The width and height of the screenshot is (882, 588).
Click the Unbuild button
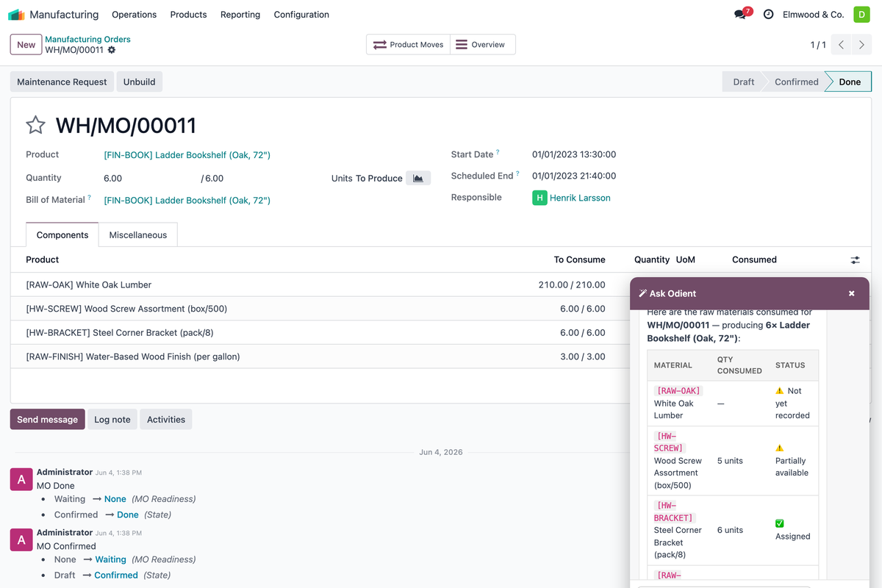(x=140, y=82)
